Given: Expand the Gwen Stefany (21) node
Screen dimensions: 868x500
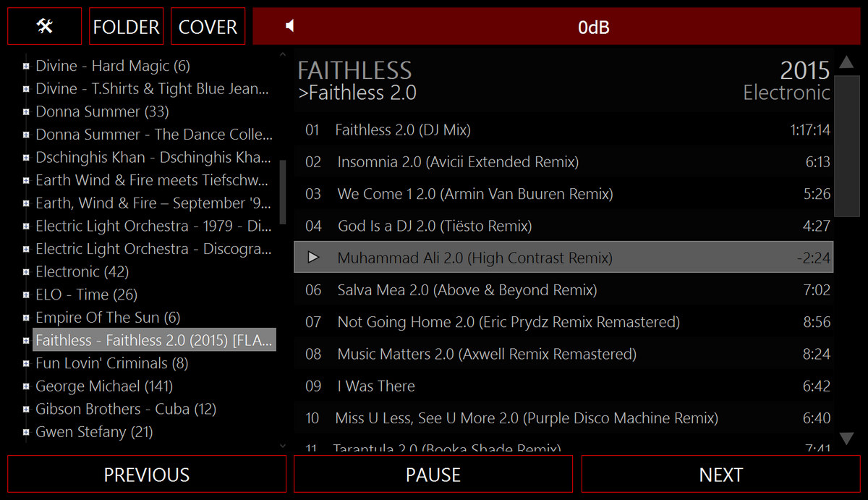Looking at the screenshot, I should [26, 433].
